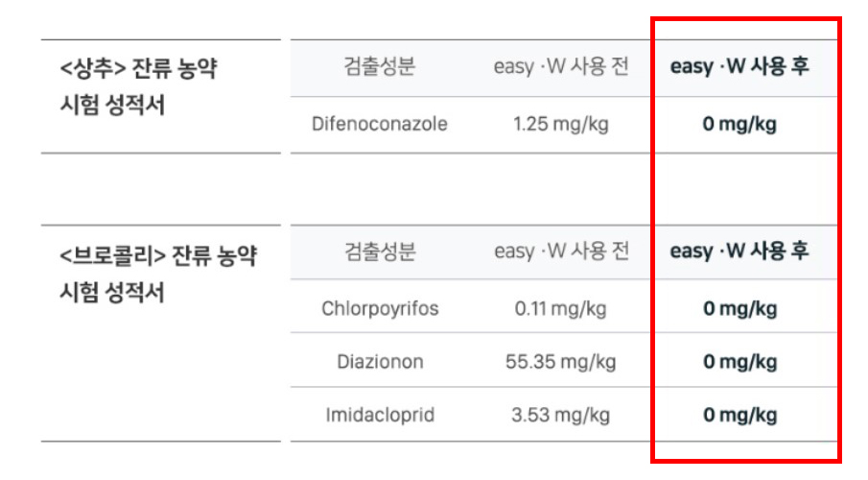The height and width of the screenshot is (480, 868).
Task: Select the Chlorpoyrifos row label
Action: [380, 309]
